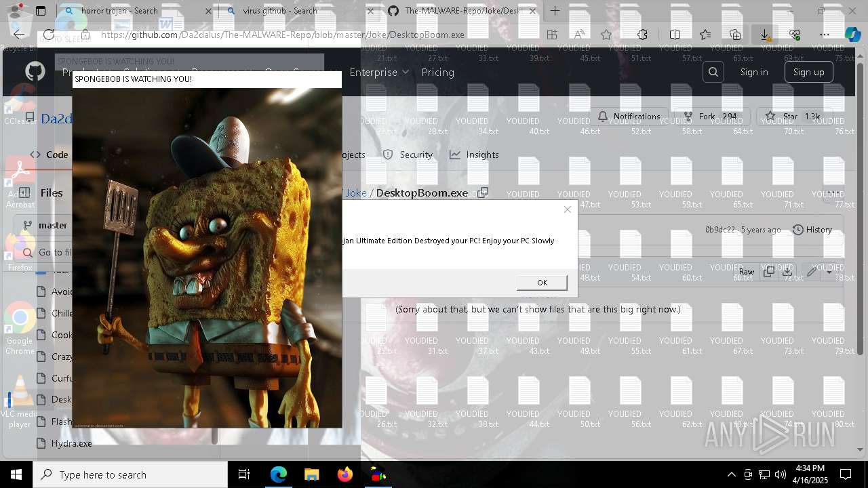The height and width of the screenshot is (488, 868).
Task: Click the Sign in link
Action: click(754, 72)
